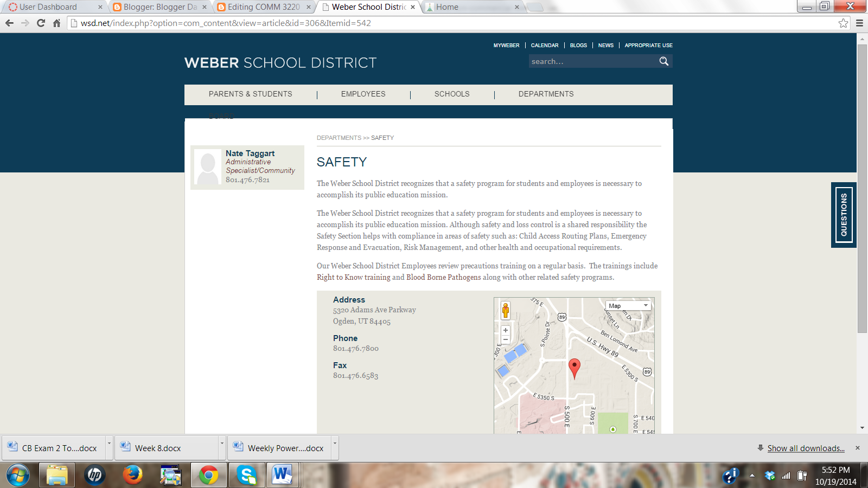Viewport: 868px width, 488px height.
Task: Close the User Dashboard tab
Action: 100,7
